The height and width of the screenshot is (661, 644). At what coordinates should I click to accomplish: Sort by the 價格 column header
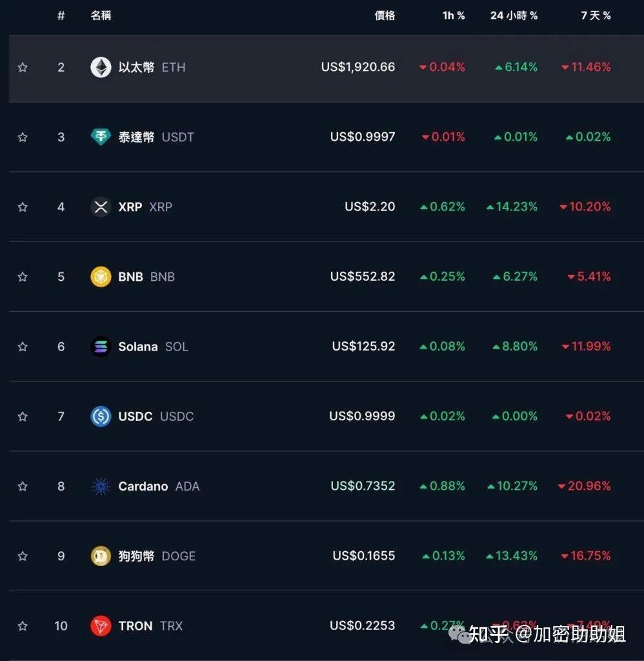click(x=385, y=15)
